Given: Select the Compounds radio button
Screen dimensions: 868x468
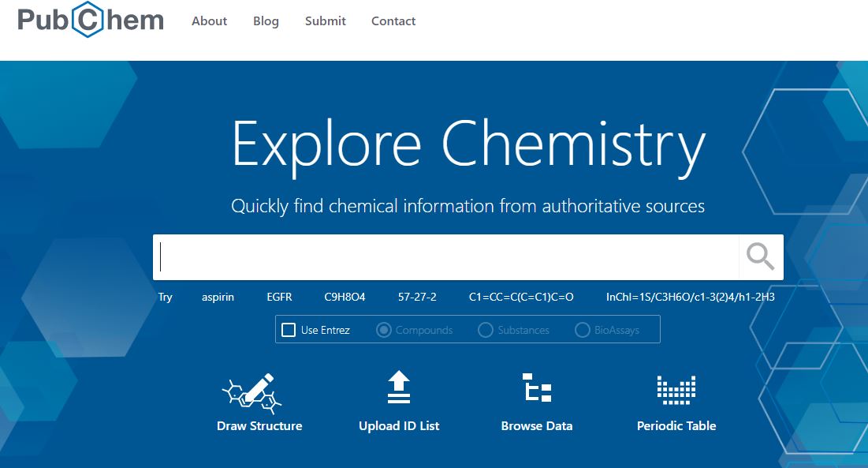Looking at the screenshot, I should [384, 330].
